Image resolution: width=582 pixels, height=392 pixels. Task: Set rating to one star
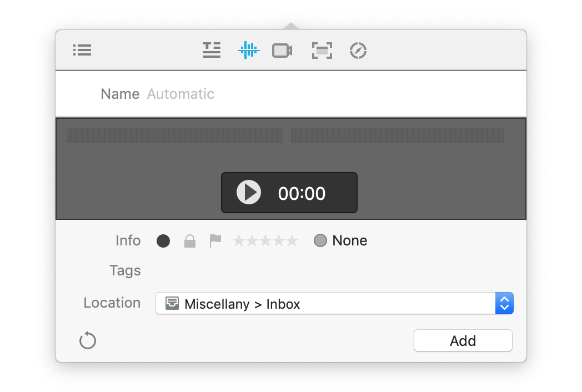coord(239,241)
